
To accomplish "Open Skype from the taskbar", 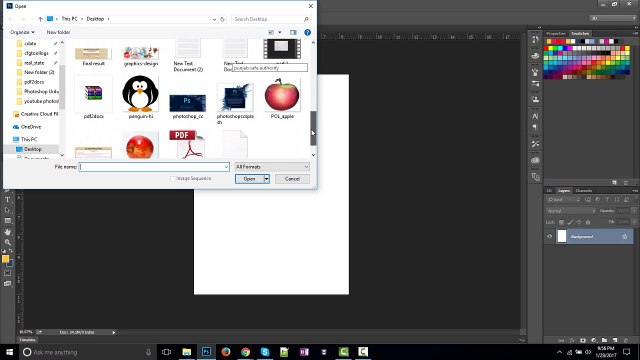I will click(x=265, y=352).
